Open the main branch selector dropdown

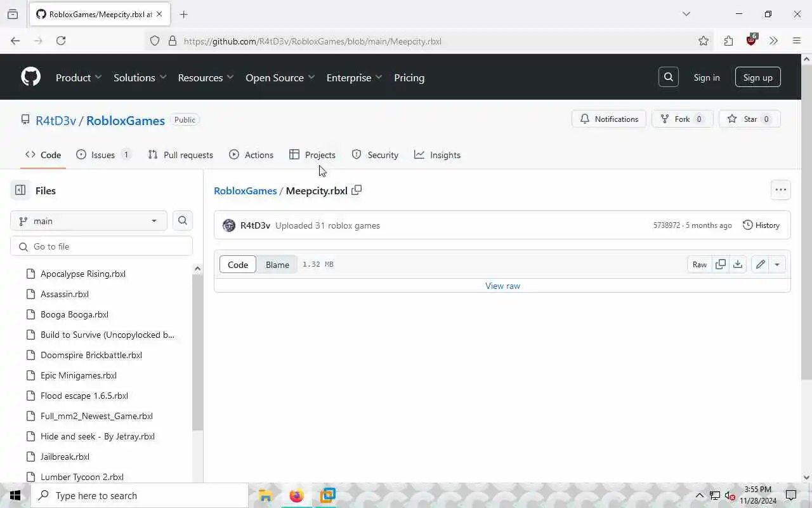89,220
